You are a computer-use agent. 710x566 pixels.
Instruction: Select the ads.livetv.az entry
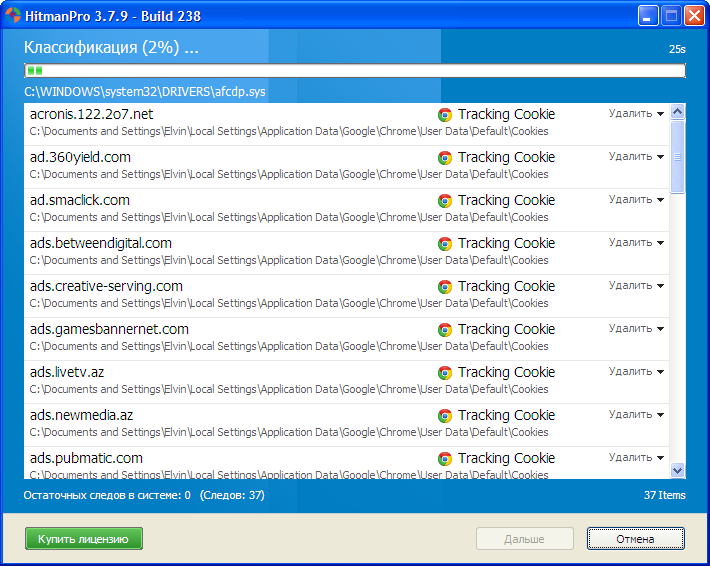346,382
